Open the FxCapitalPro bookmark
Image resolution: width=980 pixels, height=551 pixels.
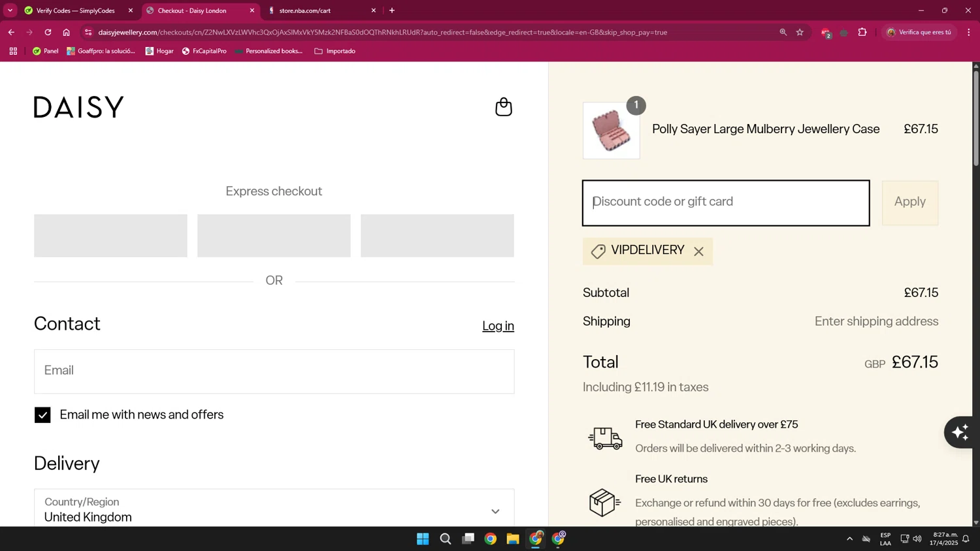204,51
